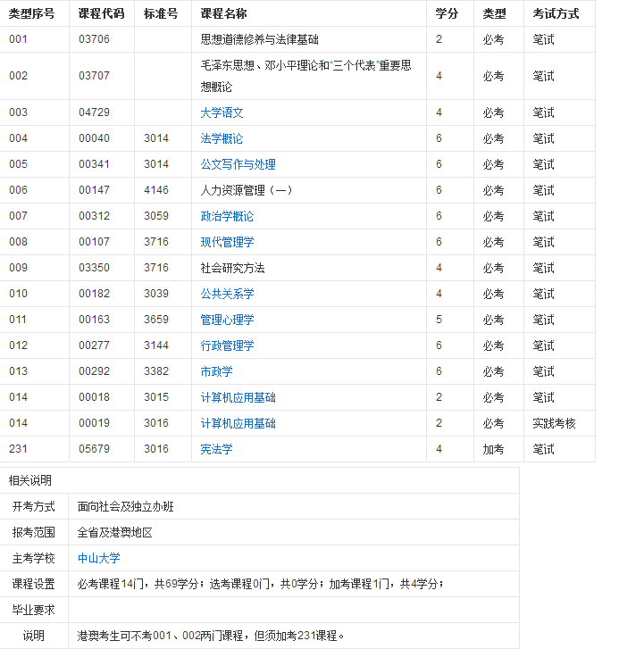Open the 现代管理学 link
The height and width of the screenshot is (649, 644).
point(227,242)
